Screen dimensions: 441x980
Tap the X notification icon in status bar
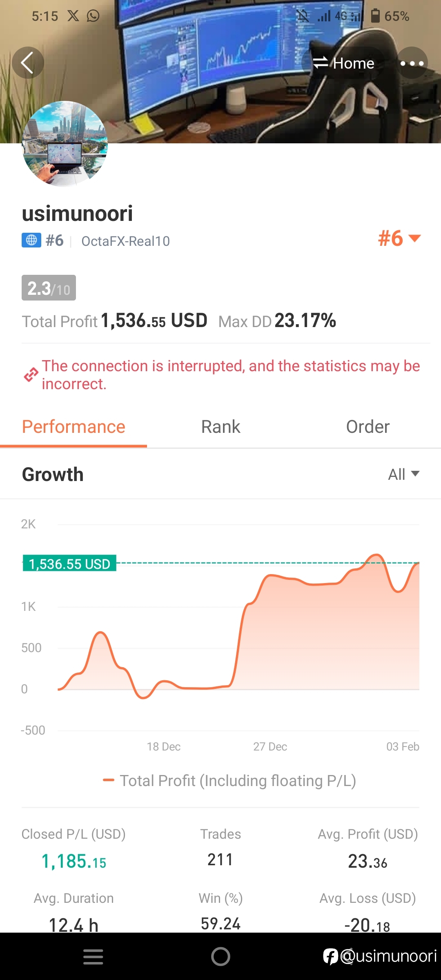(x=73, y=16)
